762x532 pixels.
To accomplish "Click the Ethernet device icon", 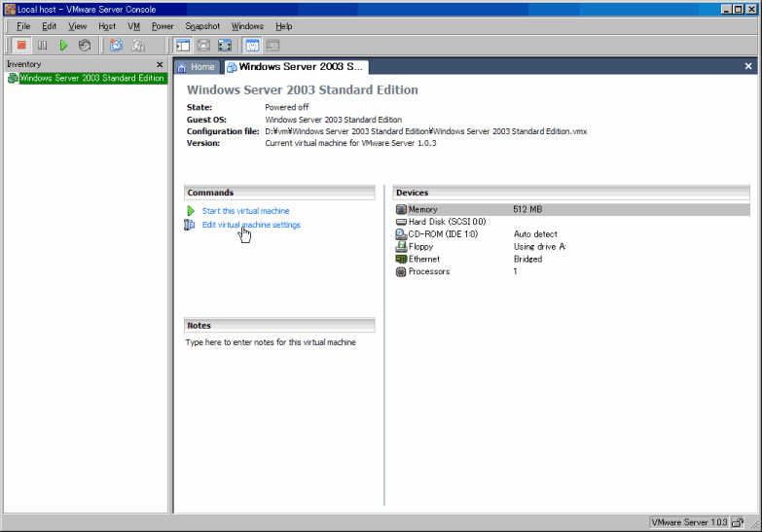I will (x=401, y=259).
